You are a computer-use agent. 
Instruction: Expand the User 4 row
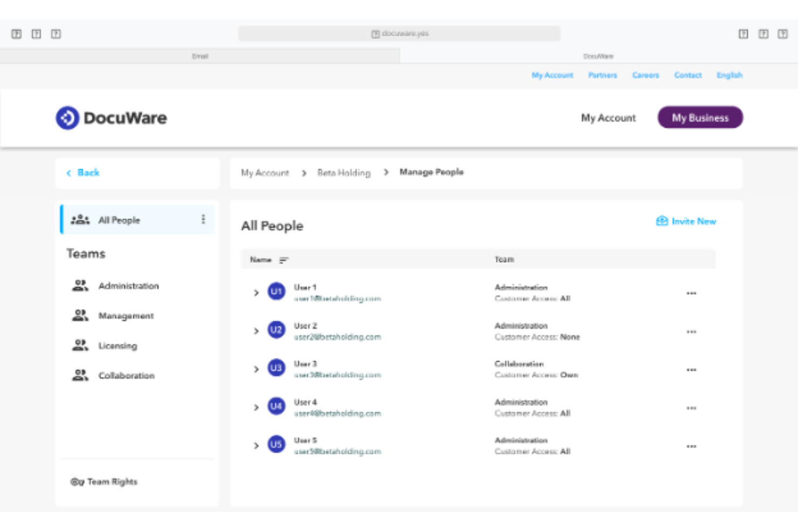click(256, 407)
